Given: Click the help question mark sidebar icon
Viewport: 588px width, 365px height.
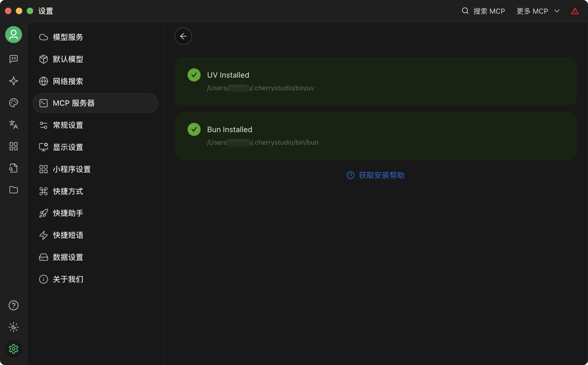Looking at the screenshot, I should tap(13, 305).
